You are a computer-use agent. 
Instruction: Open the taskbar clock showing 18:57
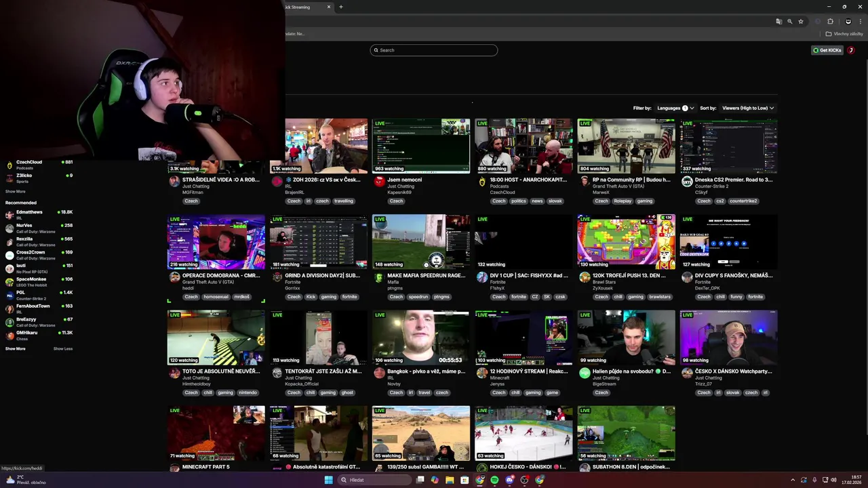tap(851, 480)
